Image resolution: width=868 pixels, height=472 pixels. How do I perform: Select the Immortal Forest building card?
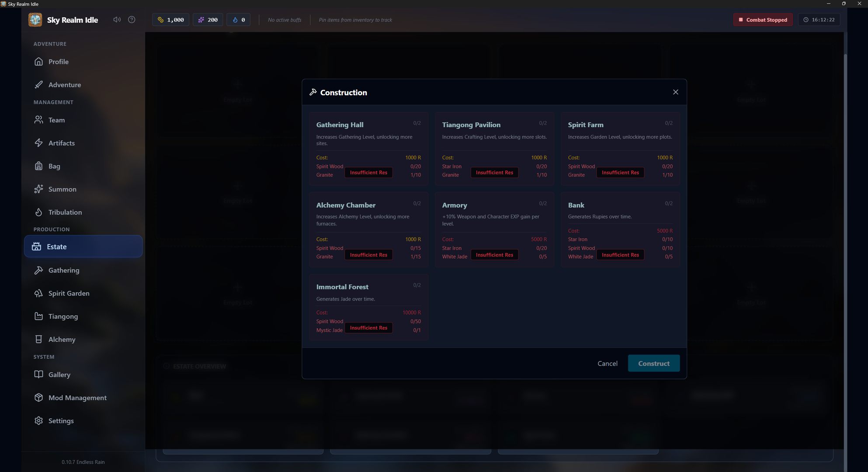tap(368, 294)
